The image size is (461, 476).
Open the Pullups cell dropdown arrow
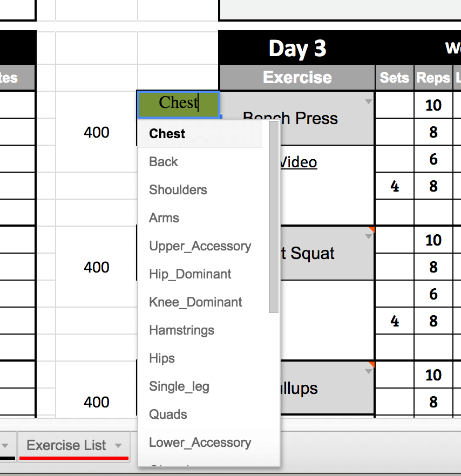tap(369, 371)
